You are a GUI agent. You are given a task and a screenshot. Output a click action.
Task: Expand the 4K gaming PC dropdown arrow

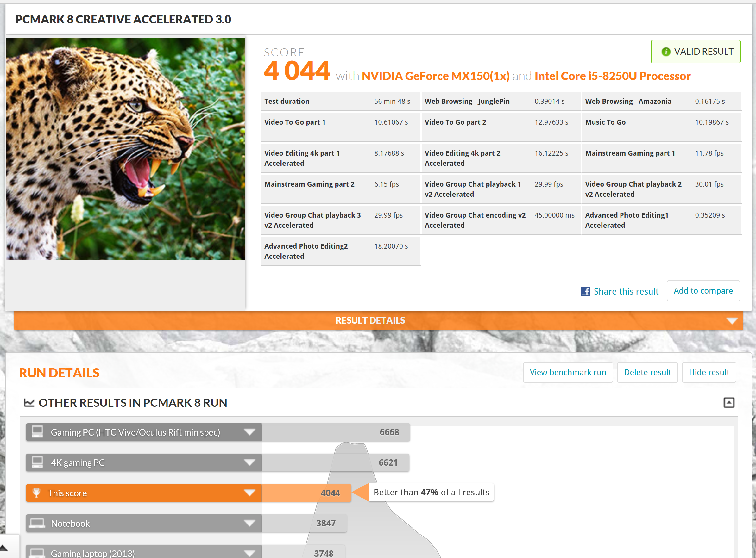249,462
